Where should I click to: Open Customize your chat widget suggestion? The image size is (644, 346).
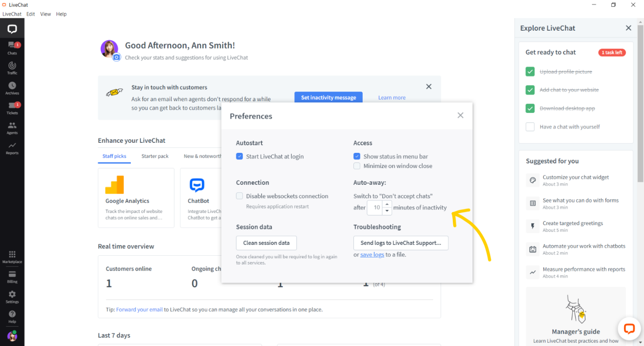[576, 180]
